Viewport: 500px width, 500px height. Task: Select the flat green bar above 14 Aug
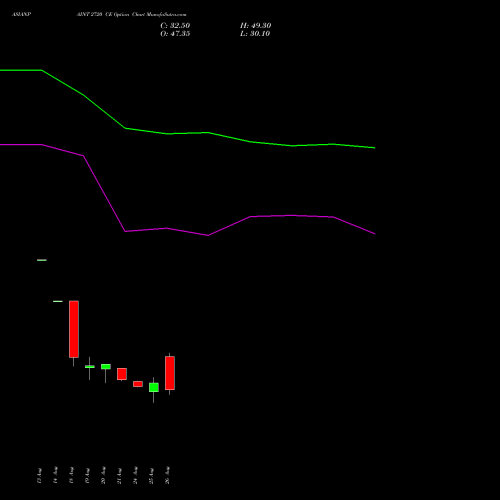[x=58, y=301]
